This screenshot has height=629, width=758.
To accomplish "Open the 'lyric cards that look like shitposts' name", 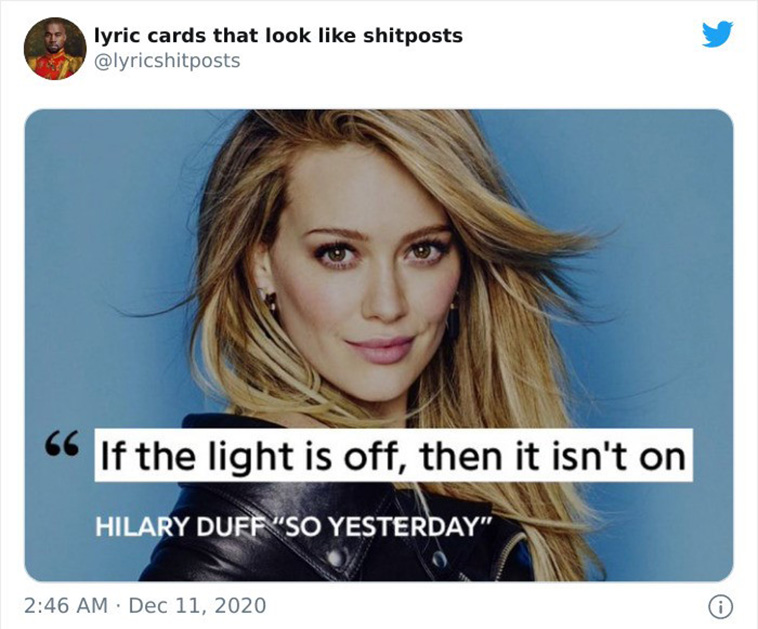I will tap(278, 35).
